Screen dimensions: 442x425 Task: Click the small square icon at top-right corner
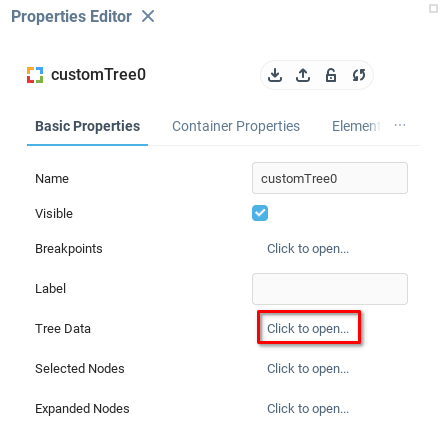tap(433, 8)
